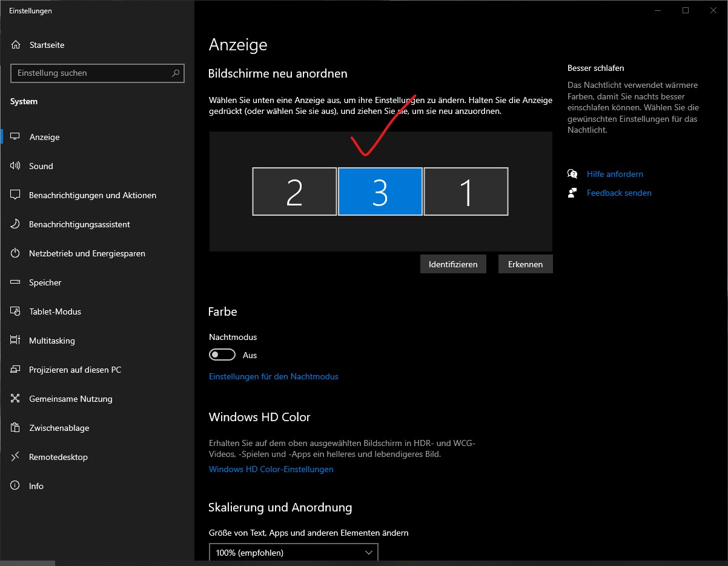The image size is (728, 566).
Task: Click the Netzbetrieb und Energiesparen power icon
Action: [x=15, y=253]
